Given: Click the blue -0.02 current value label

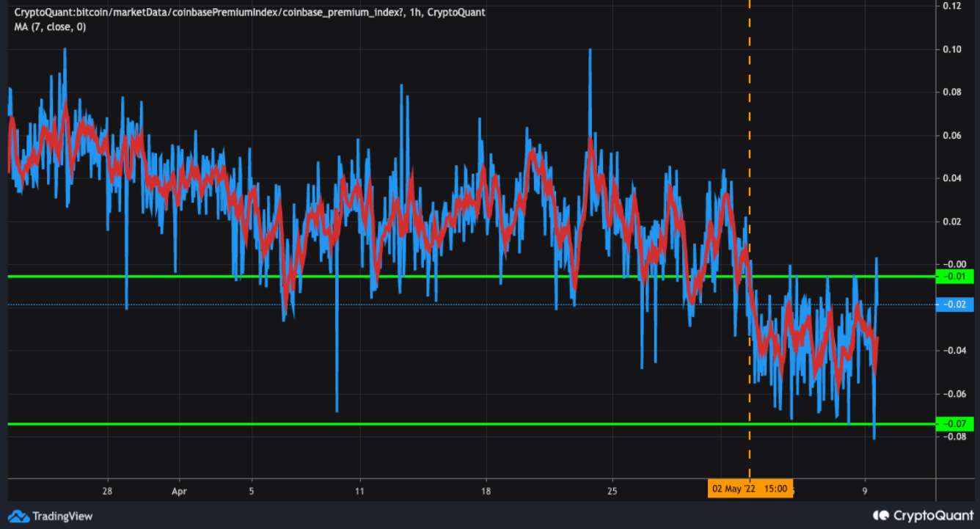Looking at the screenshot, I should coord(954,304).
